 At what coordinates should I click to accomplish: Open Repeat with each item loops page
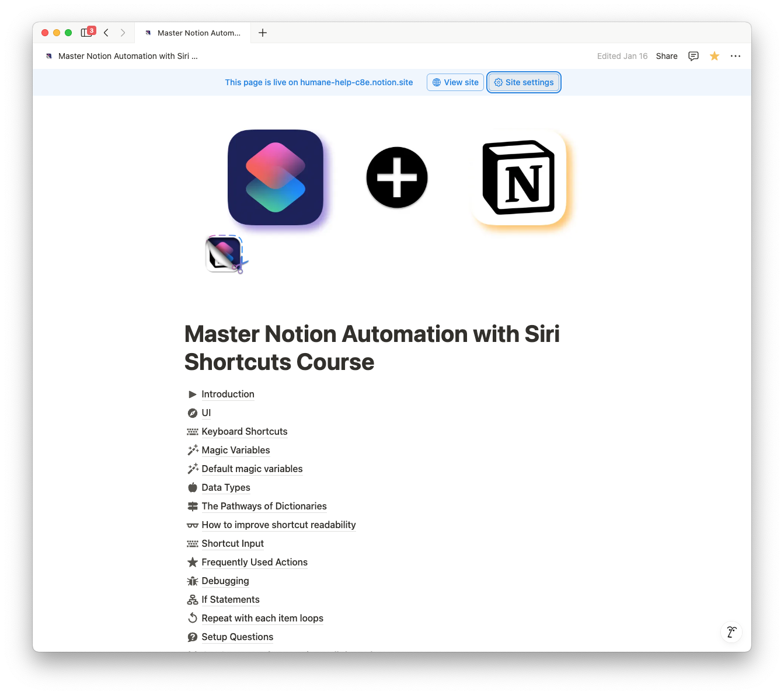pyautogui.click(x=262, y=619)
